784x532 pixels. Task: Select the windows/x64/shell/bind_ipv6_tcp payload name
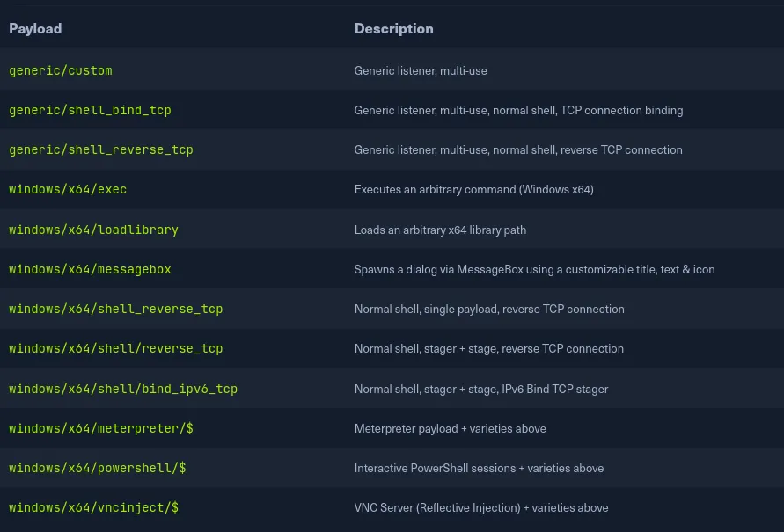pyautogui.click(x=123, y=389)
